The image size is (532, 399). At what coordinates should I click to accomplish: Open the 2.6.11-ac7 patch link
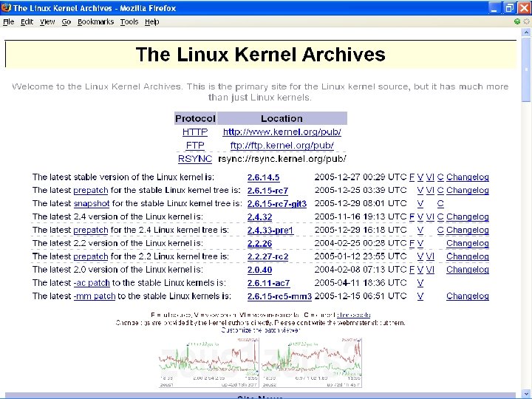(x=268, y=283)
